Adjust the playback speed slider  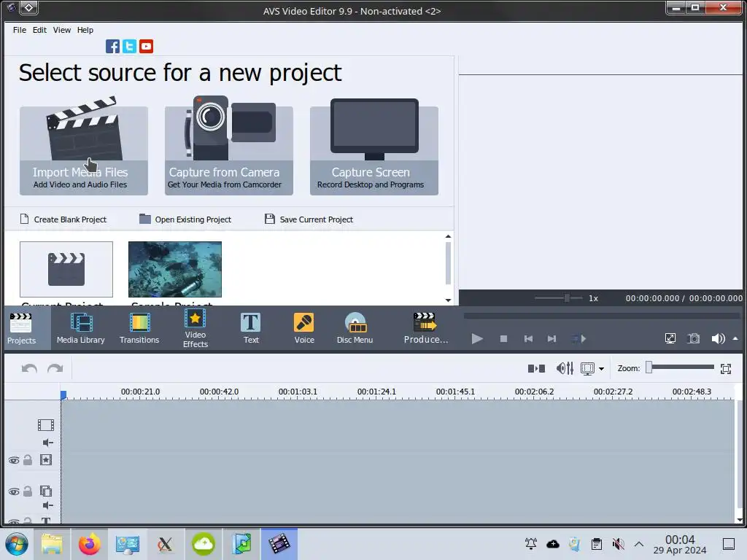tap(567, 298)
